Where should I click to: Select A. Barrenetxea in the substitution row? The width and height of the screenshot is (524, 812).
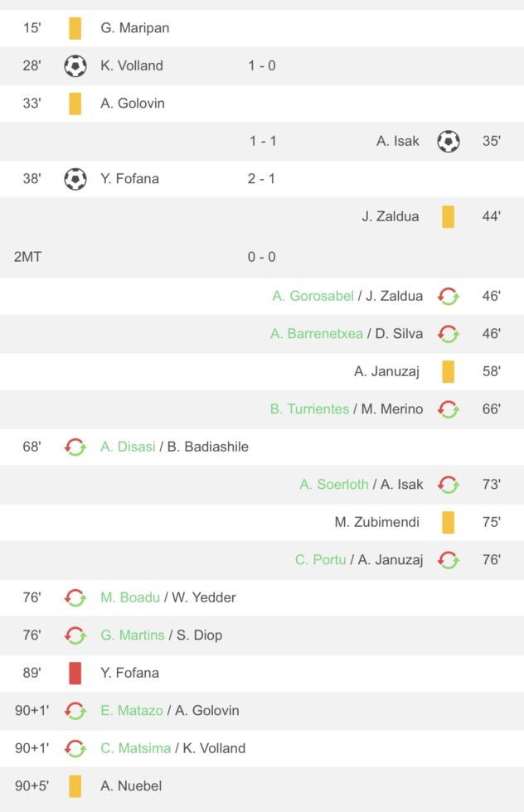point(316,334)
